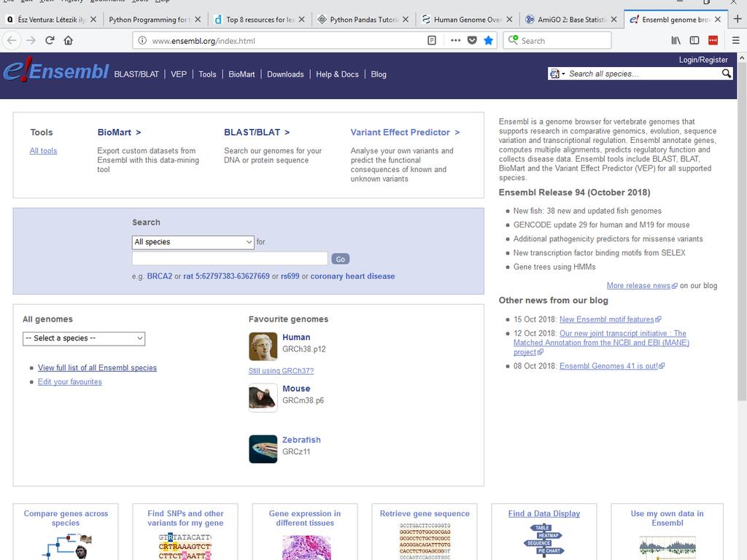Screen dimensions: 747x560
Task: Click Still using GRCh37? link
Action: tap(281, 370)
